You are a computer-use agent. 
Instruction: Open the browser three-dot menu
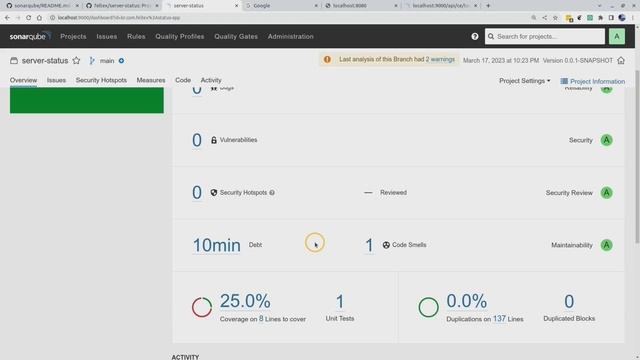[633, 18]
